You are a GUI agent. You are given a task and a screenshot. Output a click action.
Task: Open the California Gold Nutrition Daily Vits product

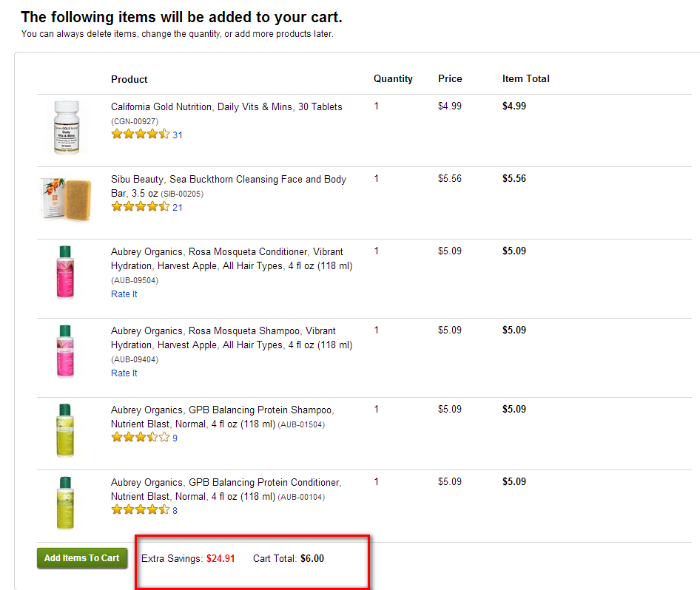coord(226,107)
